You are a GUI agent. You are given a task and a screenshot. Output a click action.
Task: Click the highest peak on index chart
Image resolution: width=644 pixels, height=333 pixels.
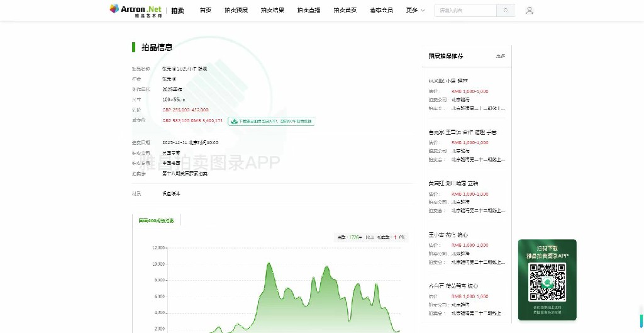click(x=269, y=263)
